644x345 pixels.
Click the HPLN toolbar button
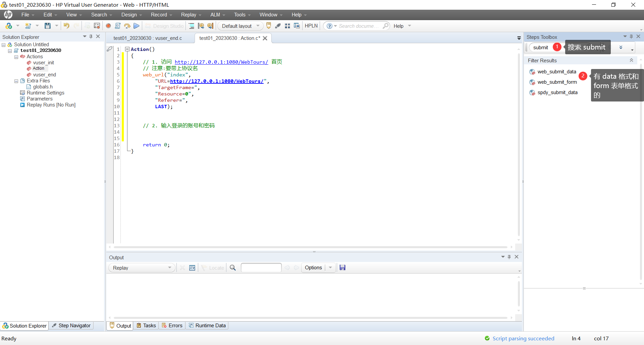click(x=311, y=26)
